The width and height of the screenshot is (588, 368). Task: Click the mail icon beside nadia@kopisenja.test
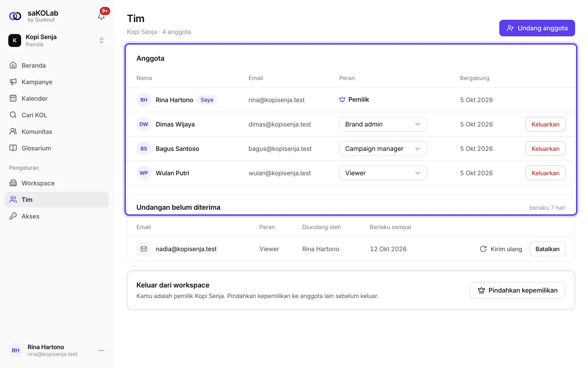click(144, 249)
